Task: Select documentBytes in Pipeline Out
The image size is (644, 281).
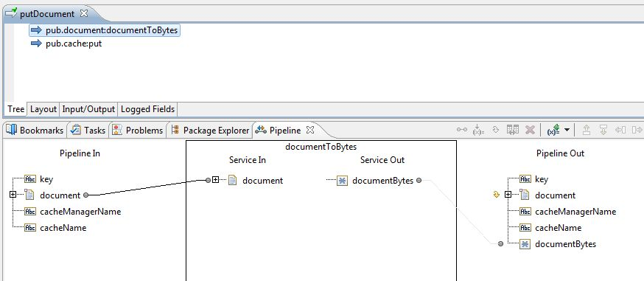Action: click(566, 244)
